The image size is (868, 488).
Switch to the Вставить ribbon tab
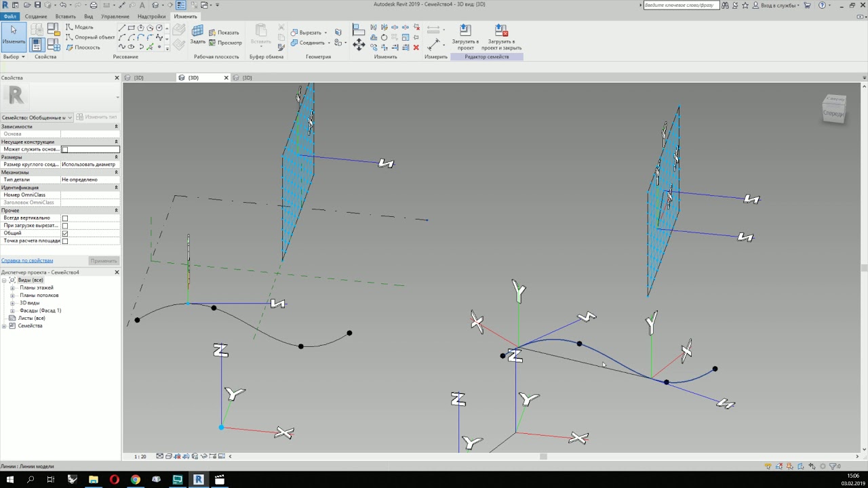66,16
